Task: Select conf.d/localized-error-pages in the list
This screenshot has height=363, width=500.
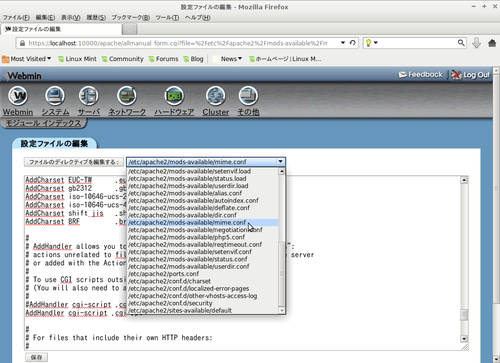Action: [x=203, y=289]
